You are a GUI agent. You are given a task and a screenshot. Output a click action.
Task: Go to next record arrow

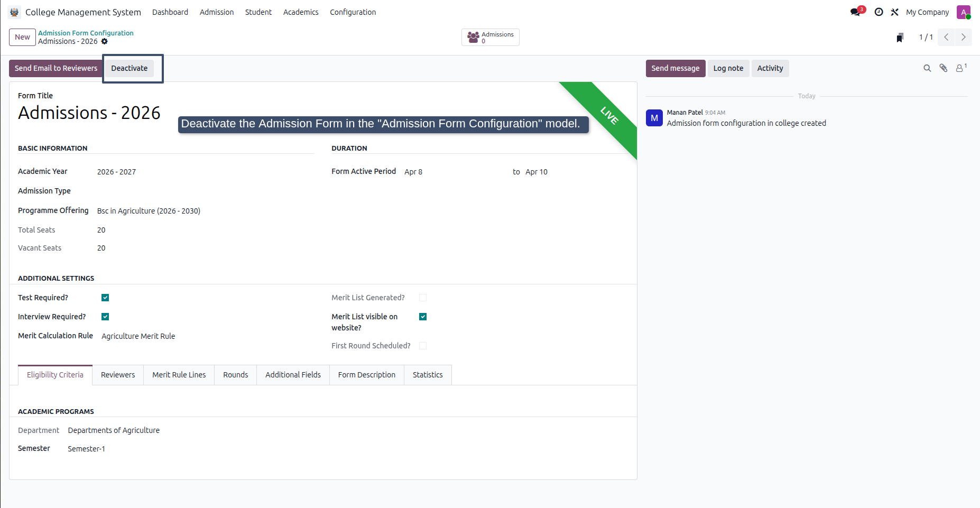pyautogui.click(x=963, y=37)
